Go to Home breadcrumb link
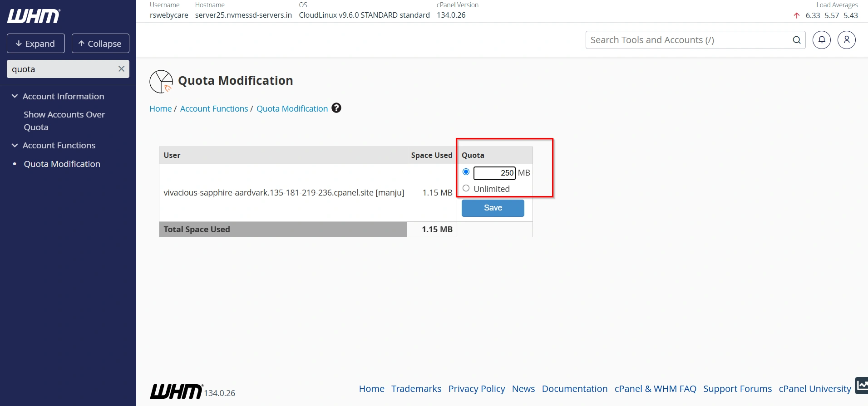The width and height of the screenshot is (868, 406). [x=161, y=108]
